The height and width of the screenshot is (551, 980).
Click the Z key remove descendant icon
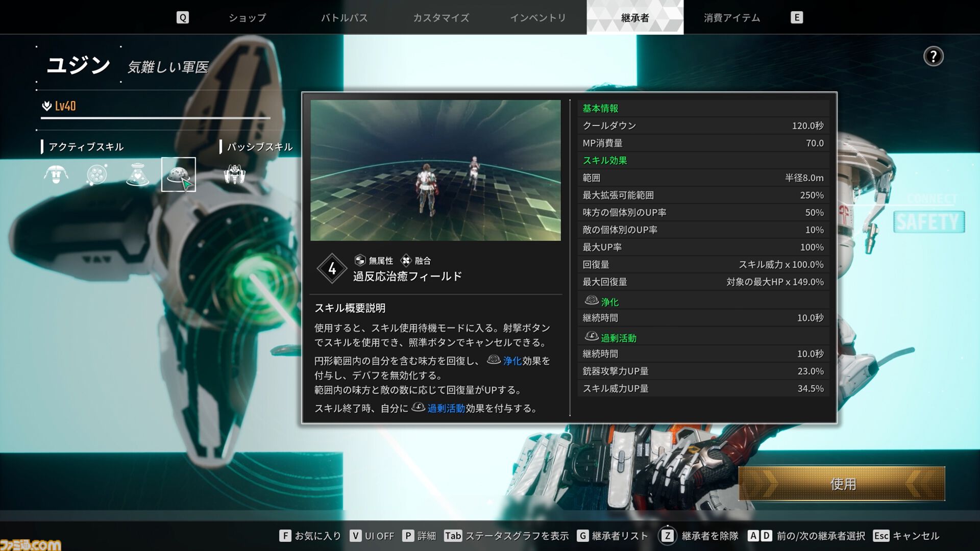point(667,536)
